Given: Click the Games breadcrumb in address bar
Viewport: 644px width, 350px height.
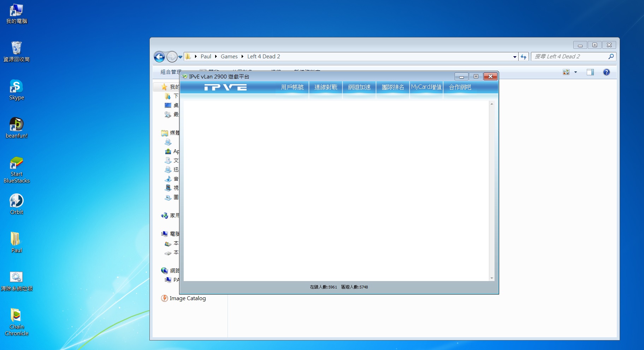Looking at the screenshot, I should 229,57.
